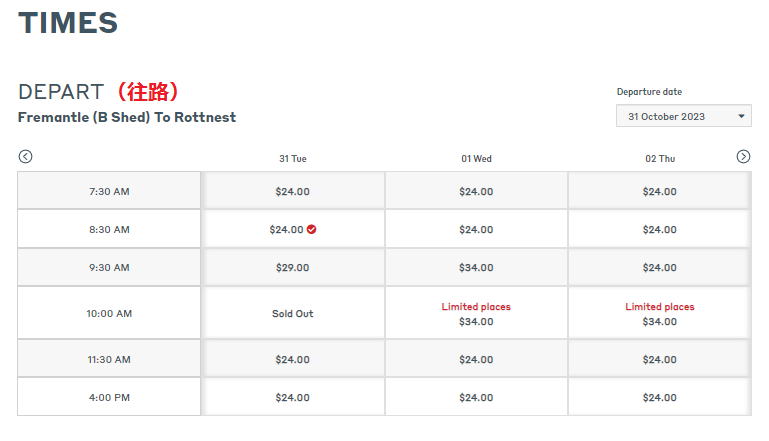Viewport: 769px width, 441px height.
Task: Open the Departure date dropdown
Action: click(684, 116)
